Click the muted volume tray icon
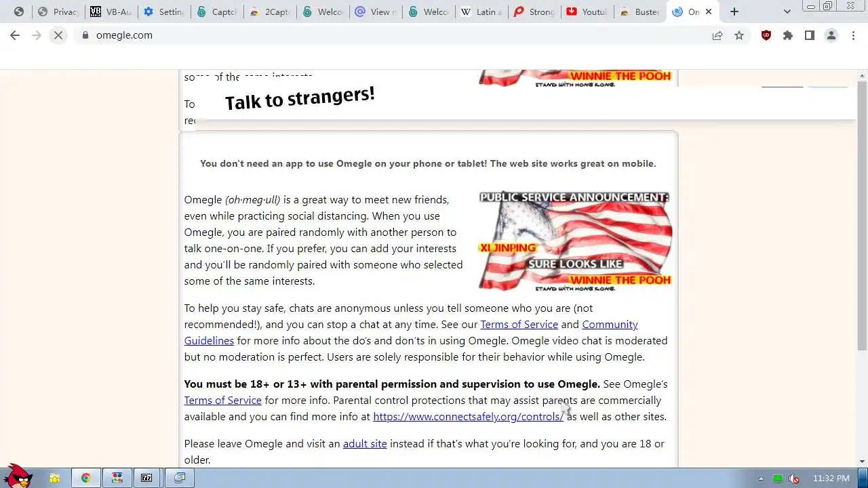The height and width of the screenshot is (488, 868). [x=794, y=479]
